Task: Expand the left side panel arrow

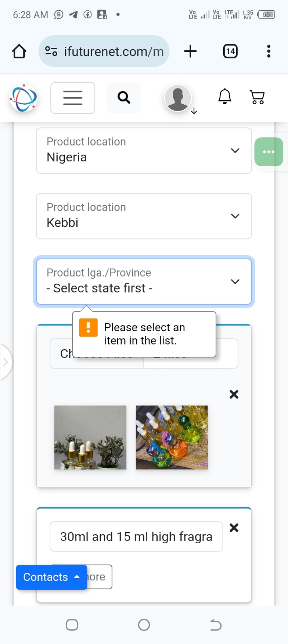Action: point(5,362)
